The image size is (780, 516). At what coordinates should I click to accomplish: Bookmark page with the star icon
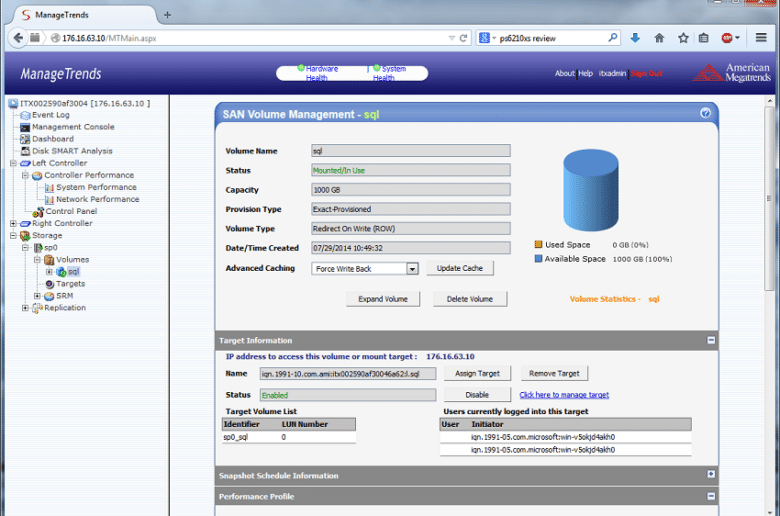click(683, 38)
